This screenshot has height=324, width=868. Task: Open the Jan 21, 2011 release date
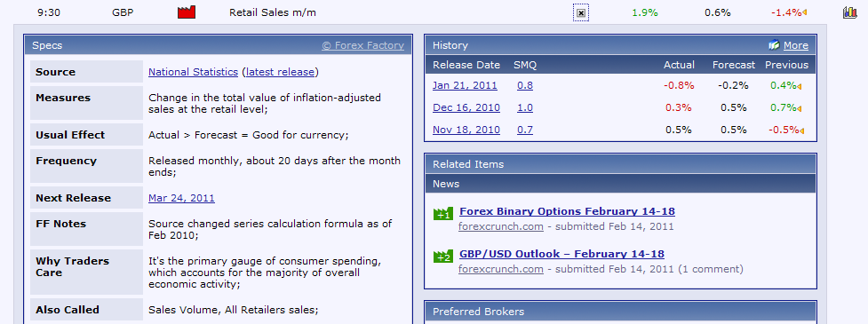click(x=465, y=85)
